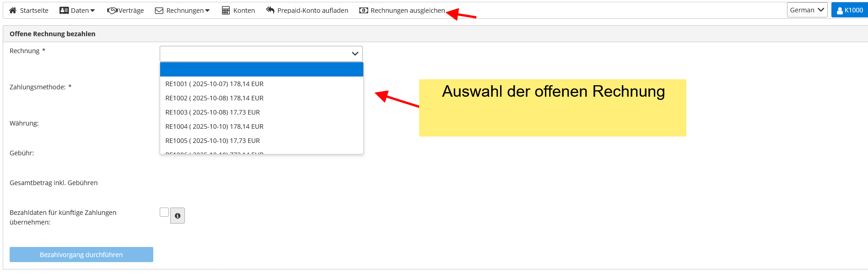
Task: Select invoice RE1001 from the list
Action: [215, 84]
